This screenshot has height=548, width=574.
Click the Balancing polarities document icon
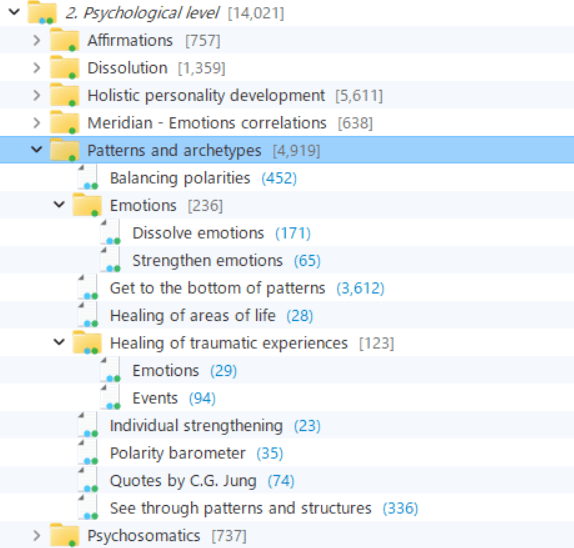click(x=88, y=177)
